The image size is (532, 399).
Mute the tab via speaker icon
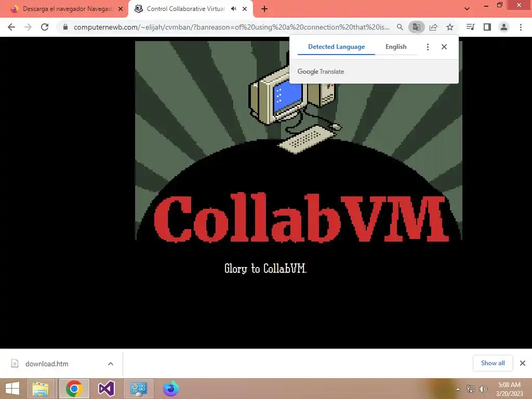click(x=233, y=9)
